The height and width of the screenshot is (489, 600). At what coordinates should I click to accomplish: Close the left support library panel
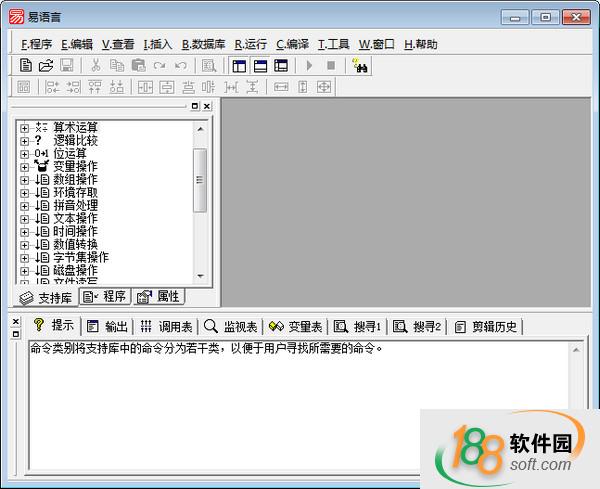pyautogui.click(x=206, y=106)
